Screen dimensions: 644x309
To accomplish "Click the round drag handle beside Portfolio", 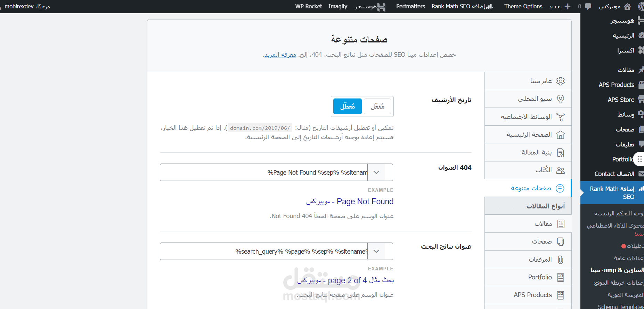I will [639, 159].
